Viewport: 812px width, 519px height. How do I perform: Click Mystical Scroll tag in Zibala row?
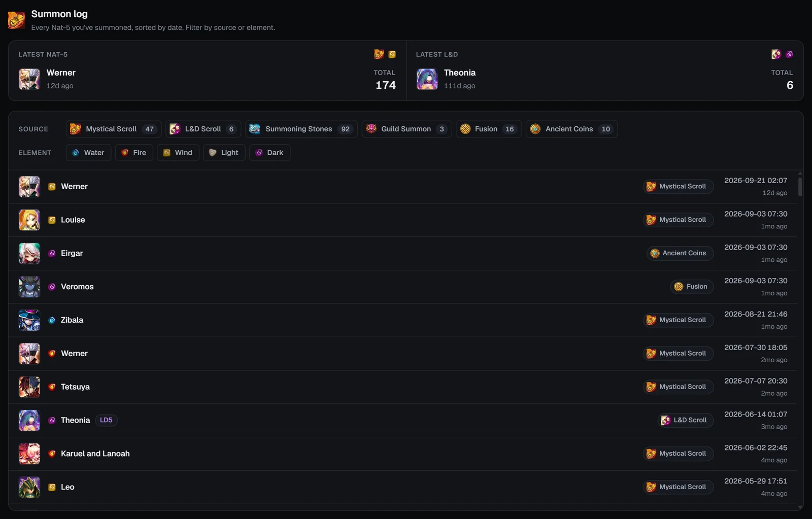pyautogui.click(x=678, y=320)
